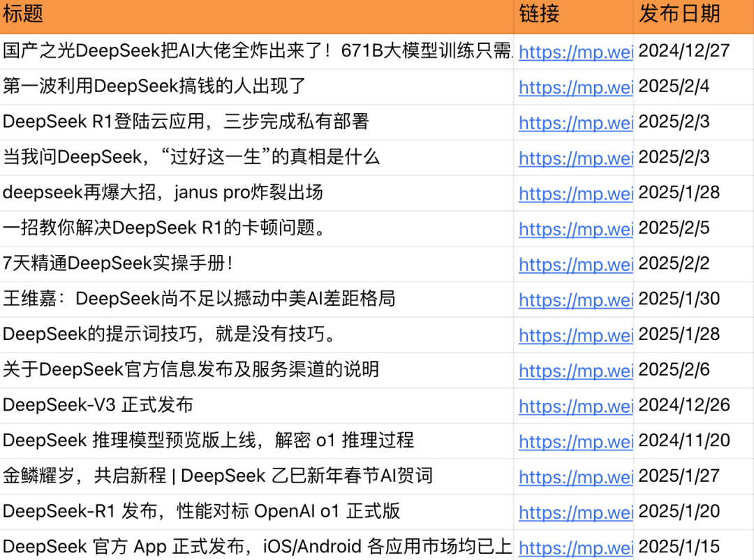Select title cell DeepSeek的提示词技巧，就是没有技巧。
754x560 pixels.
(x=256, y=334)
